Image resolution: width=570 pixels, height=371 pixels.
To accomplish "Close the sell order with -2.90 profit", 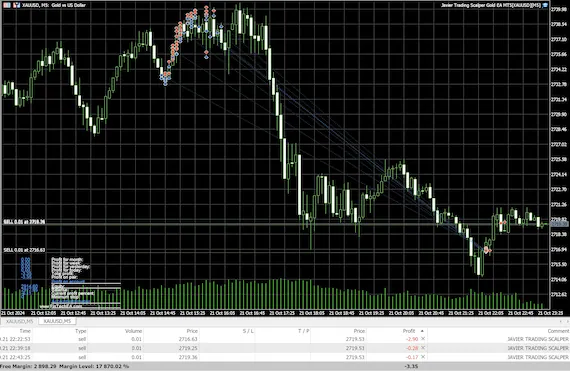I will [x=423, y=339].
